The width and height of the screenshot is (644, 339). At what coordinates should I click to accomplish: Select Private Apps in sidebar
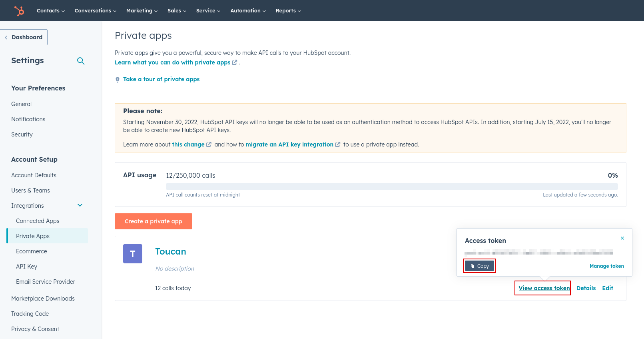(48, 236)
